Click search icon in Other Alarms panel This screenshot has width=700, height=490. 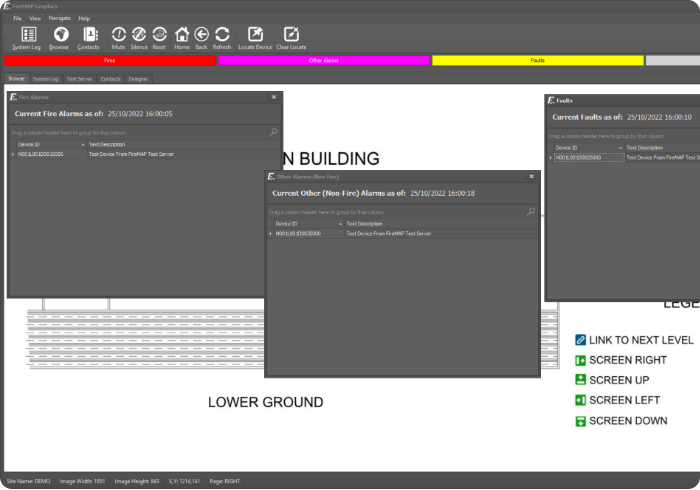pyautogui.click(x=531, y=212)
